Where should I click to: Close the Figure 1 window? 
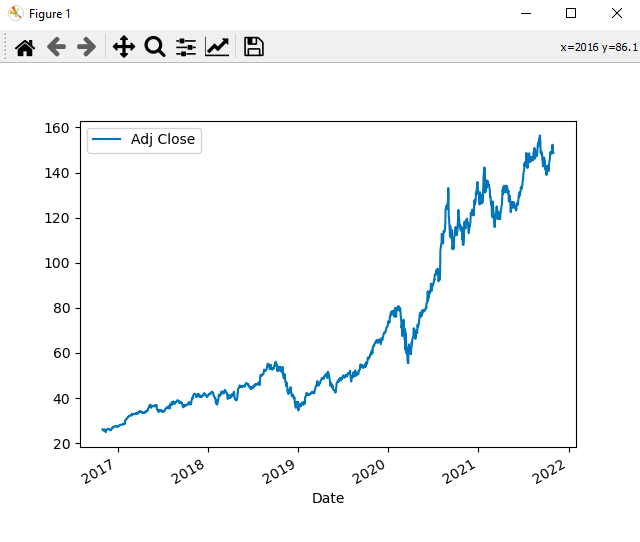[617, 13]
